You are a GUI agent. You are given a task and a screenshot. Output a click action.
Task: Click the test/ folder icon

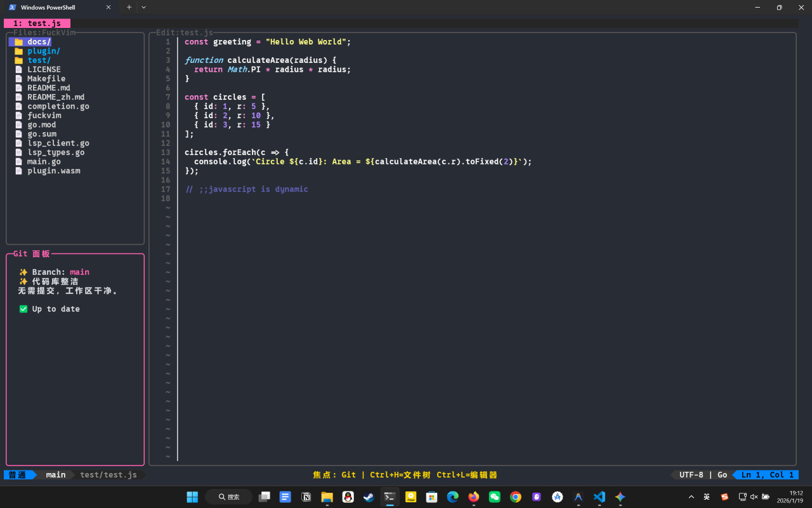click(18, 60)
